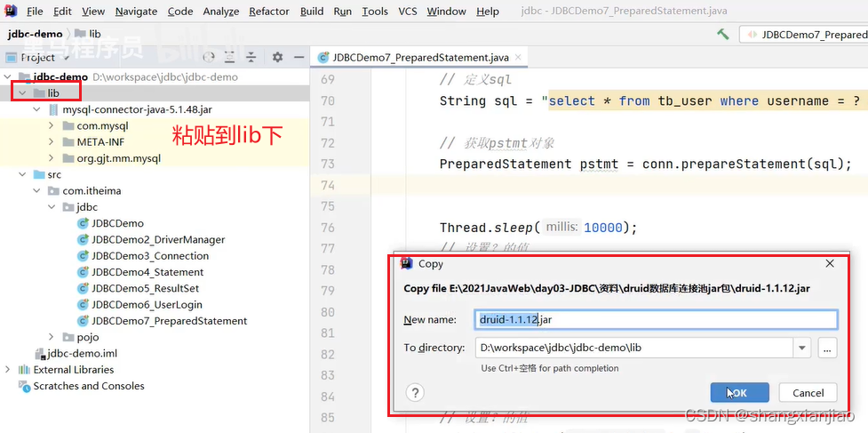Collapse mysql-connector-java-5.1.48.jar node

tap(36, 109)
